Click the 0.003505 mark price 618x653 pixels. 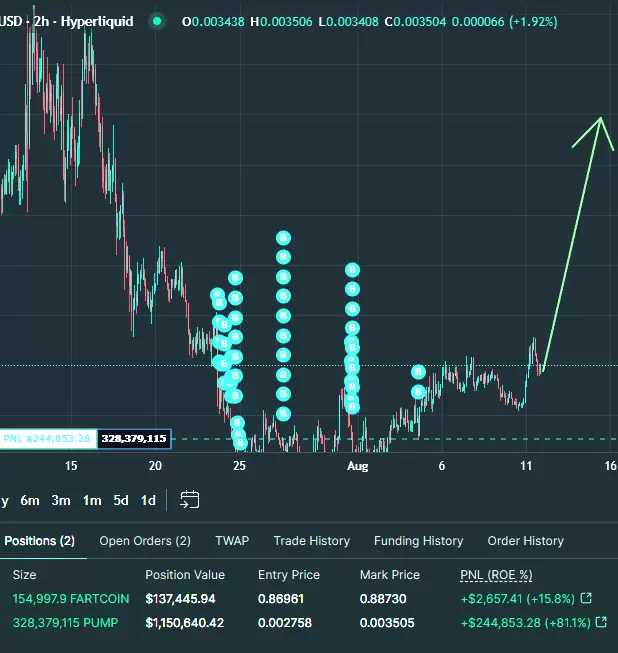point(387,623)
